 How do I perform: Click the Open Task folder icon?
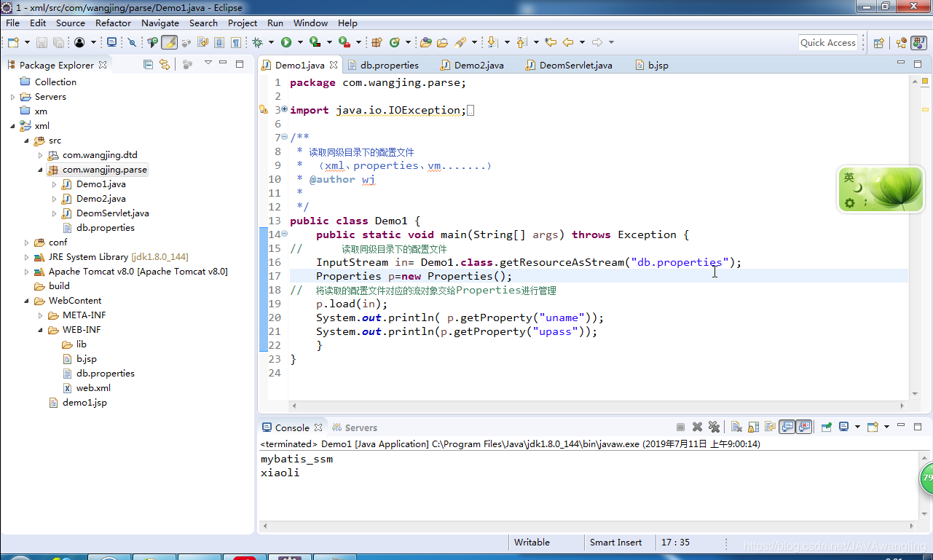tap(442, 42)
